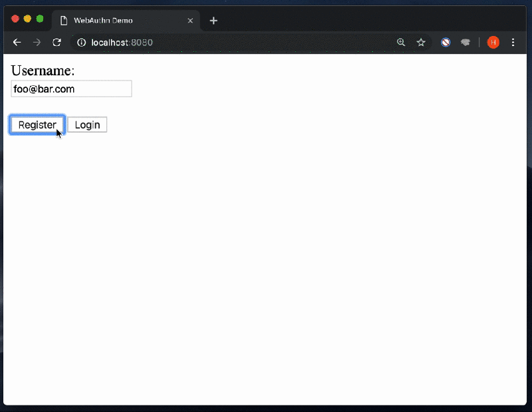
Task: Click the back navigation arrow
Action: coord(17,42)
